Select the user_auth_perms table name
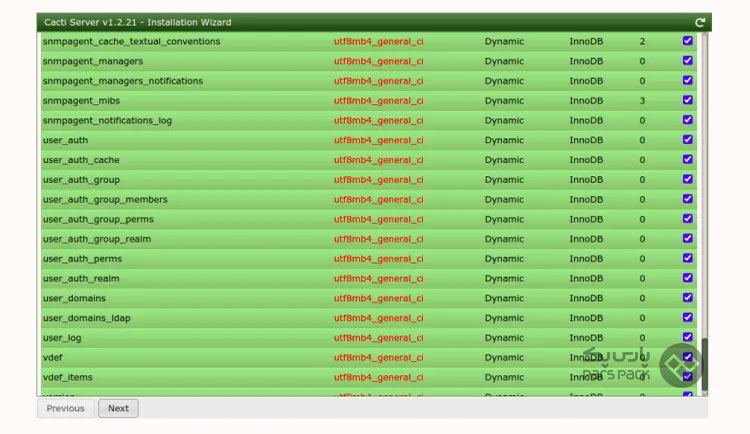Viewport: 750px width, 434px height. 82,259
